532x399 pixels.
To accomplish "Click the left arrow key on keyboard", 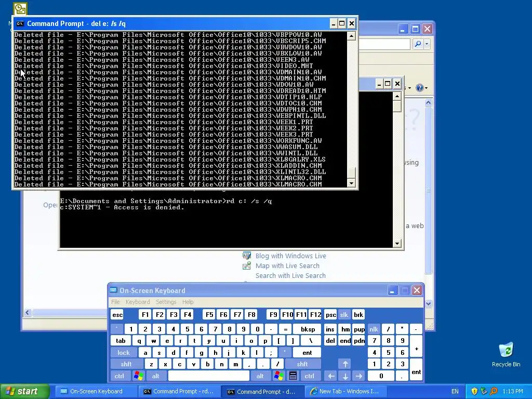I will coord(331,376).
